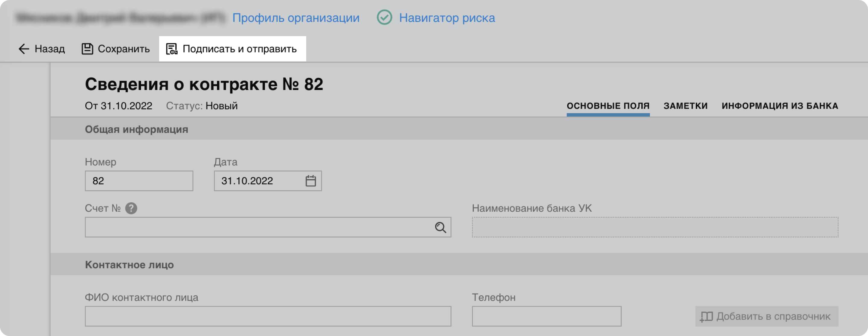Click the account search magnifier icon
This screenshot has height=336, width=868.
440,227
